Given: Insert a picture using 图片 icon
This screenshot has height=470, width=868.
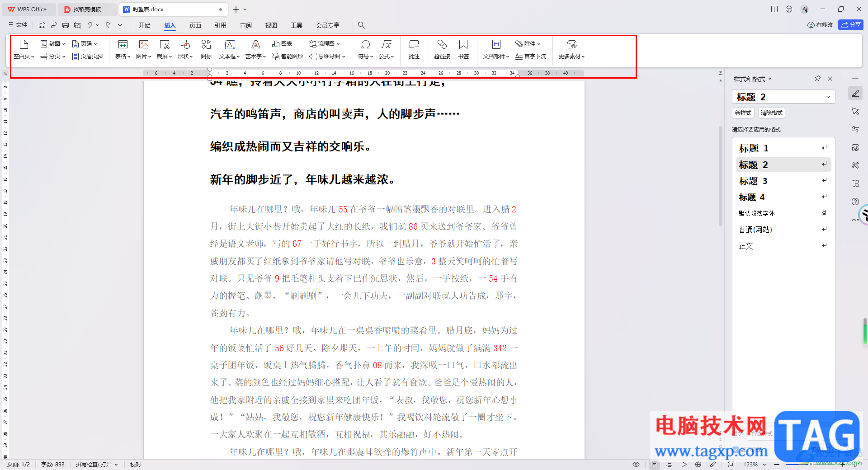Looking at the screenshot, I should click(x=144, y=44).
